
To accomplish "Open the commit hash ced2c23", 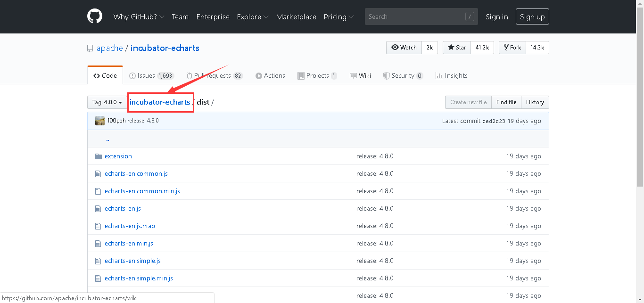I will 494,121.
